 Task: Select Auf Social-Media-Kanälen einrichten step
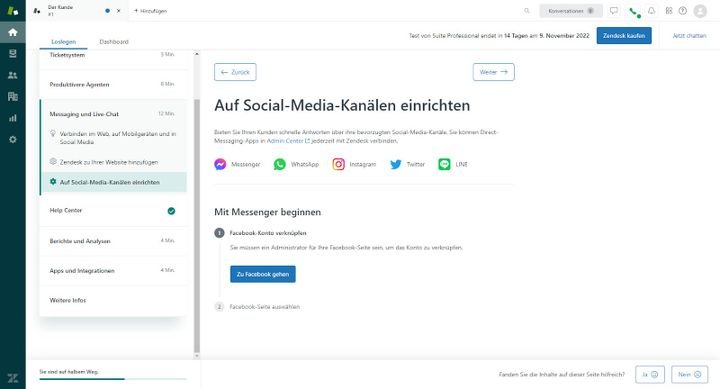pos(114,182)
